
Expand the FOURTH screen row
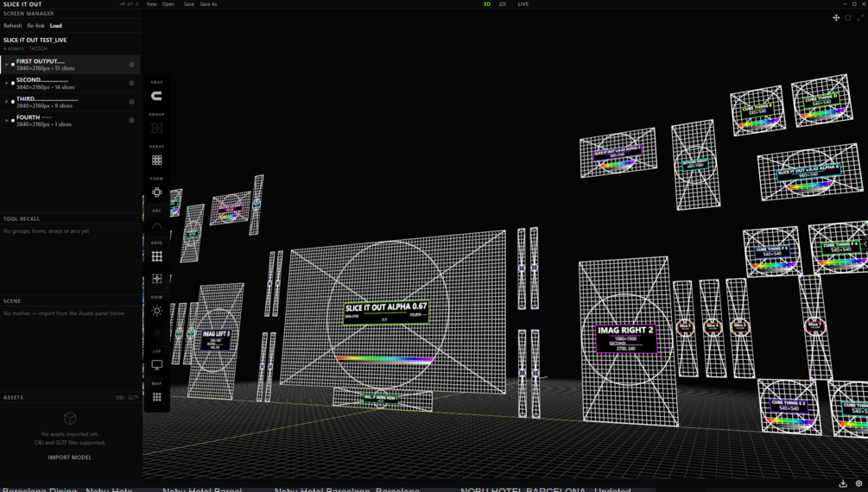tap(6, 121)
